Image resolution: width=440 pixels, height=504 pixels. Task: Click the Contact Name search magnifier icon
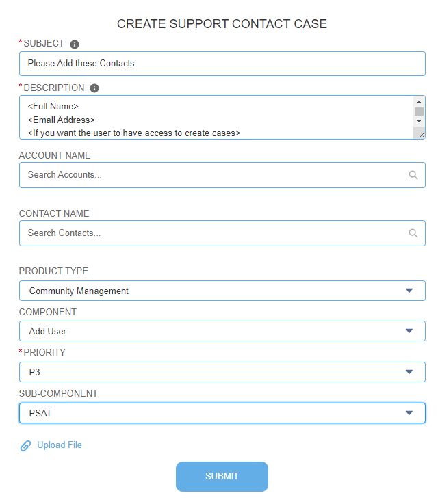click(x=413, y=233)
